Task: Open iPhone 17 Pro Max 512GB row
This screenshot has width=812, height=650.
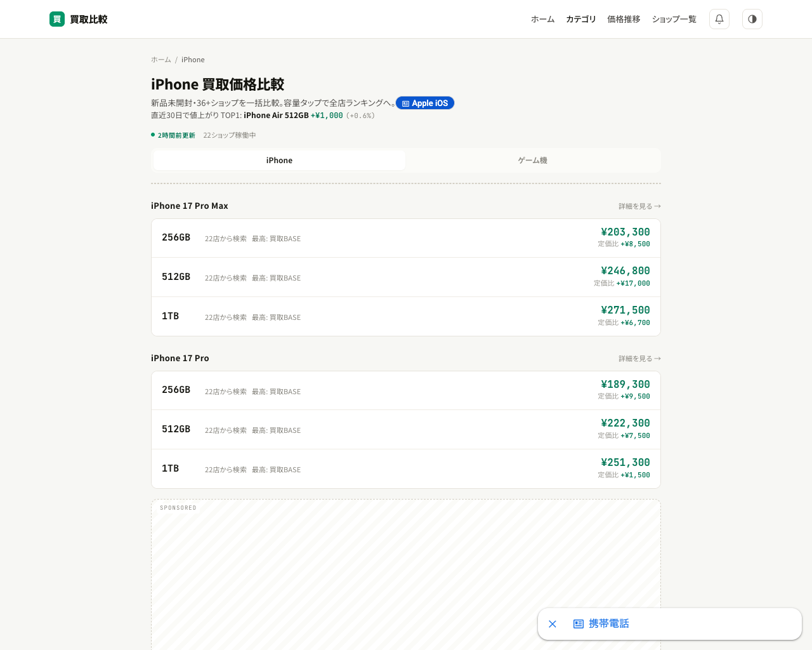Action: point(406,277)
